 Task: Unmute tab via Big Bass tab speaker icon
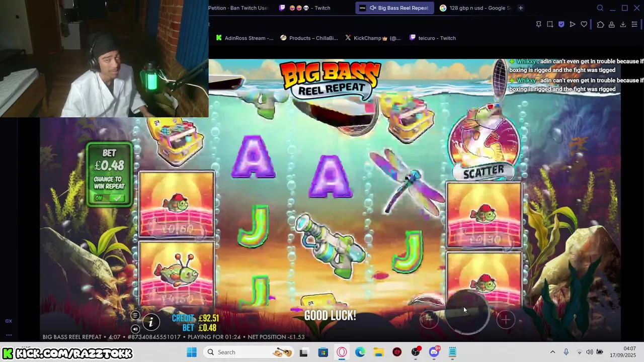pos(373,8)
